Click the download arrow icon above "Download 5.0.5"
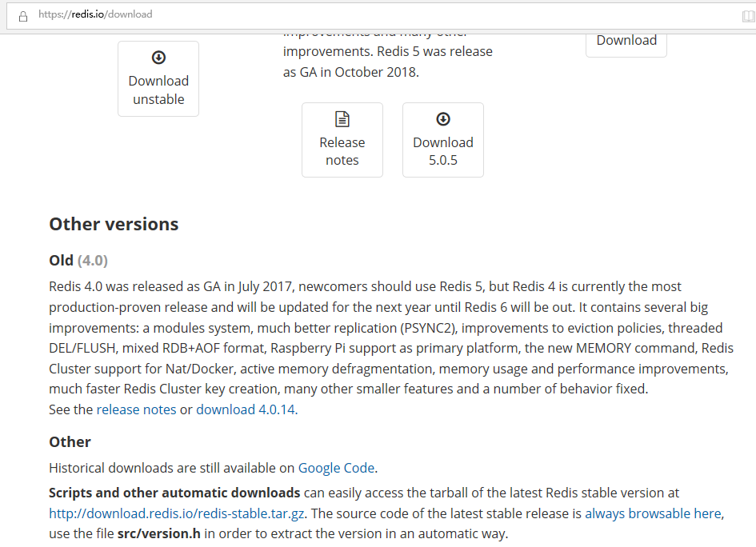The image size is (756, 547). tap(443, 119)
